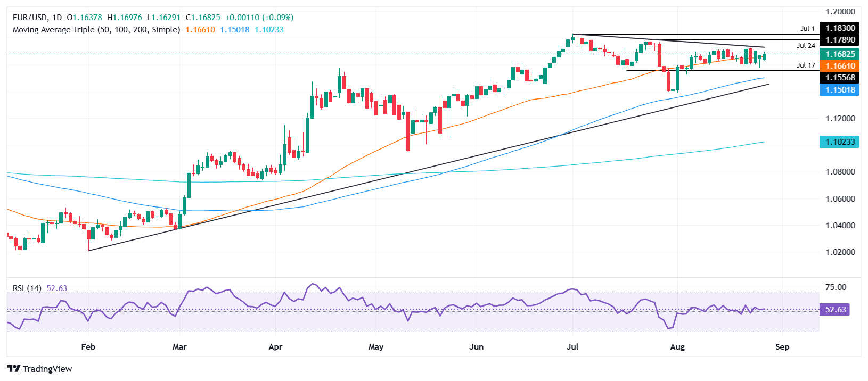The height and width of the screenshot is (381, 868).
Task: Select the EUR/USD symbol title
Action: pos(30,18)
